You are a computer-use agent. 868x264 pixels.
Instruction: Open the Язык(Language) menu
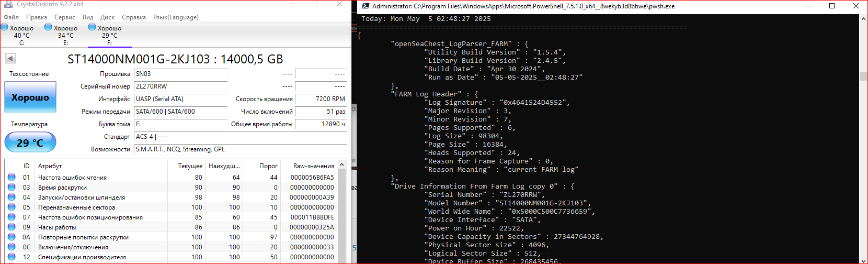click(x=176, y=17)
